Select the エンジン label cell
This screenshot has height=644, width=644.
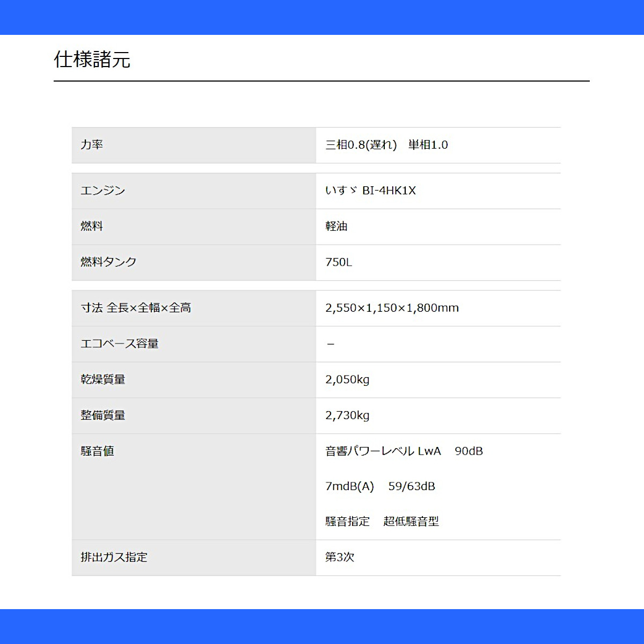coord(194,191)
